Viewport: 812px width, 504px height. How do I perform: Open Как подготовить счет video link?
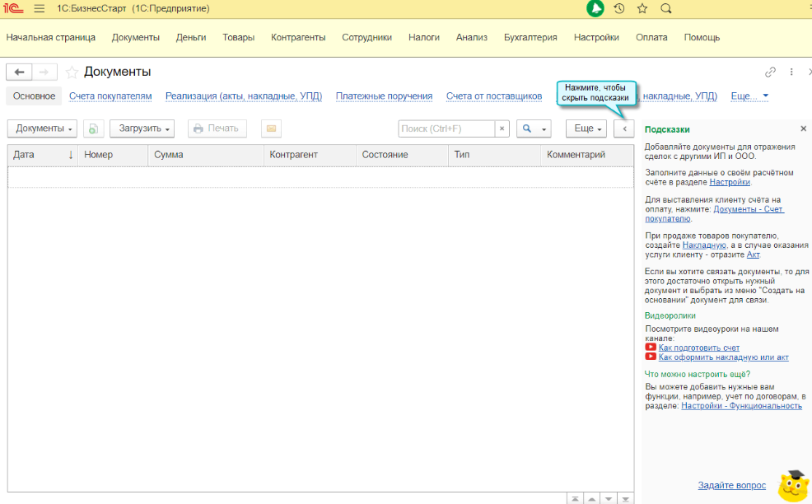tap(699, 348)
